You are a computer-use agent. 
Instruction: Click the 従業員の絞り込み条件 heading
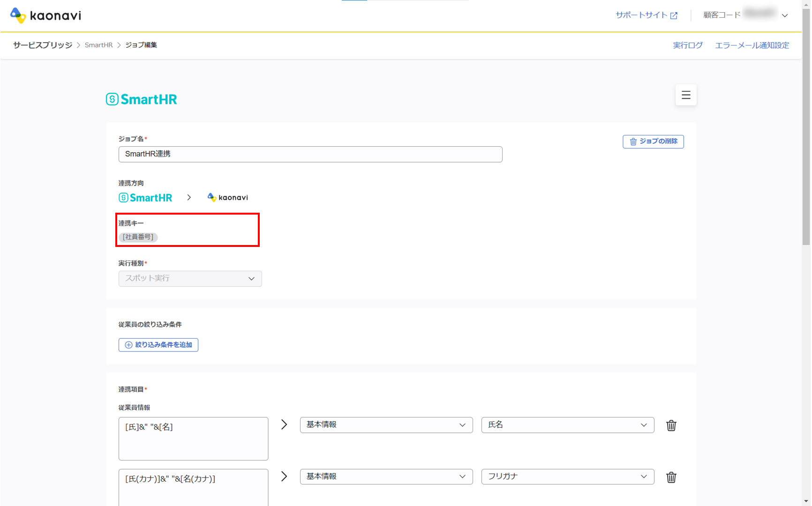pyautogui.click(x=150, y=324)
